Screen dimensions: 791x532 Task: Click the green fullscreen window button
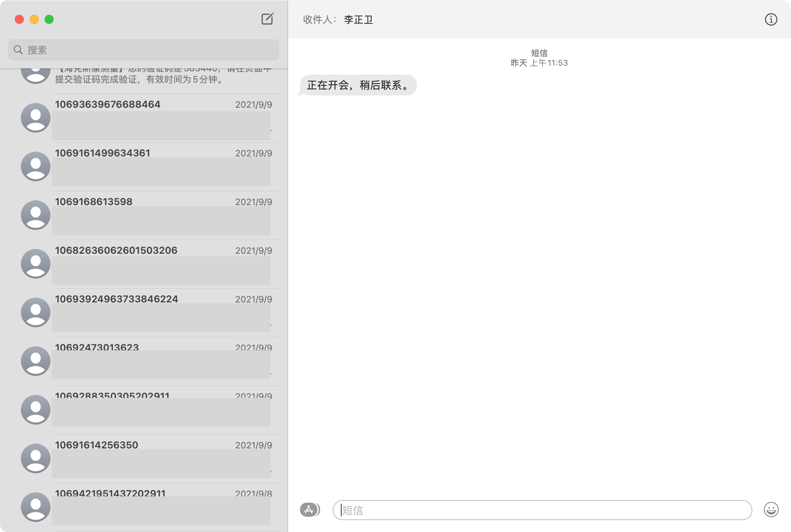click(49, 19)
